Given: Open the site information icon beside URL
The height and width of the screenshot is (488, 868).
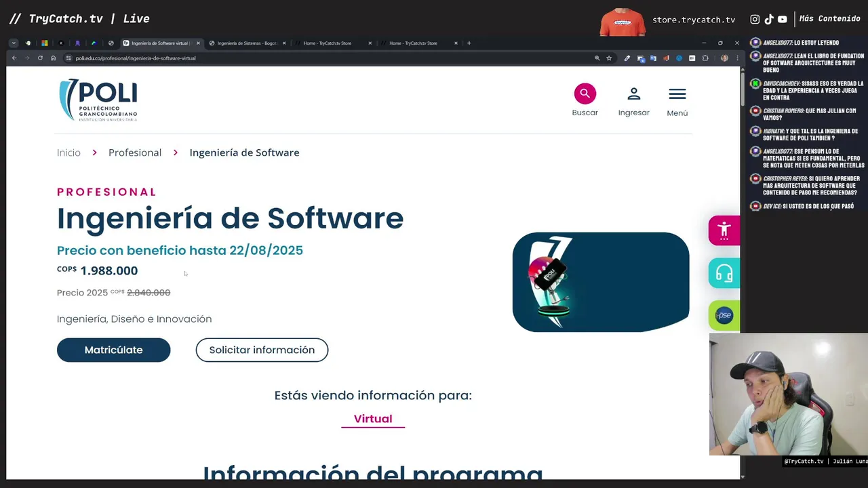Looking at the screenshot, I should coord(68,58).
